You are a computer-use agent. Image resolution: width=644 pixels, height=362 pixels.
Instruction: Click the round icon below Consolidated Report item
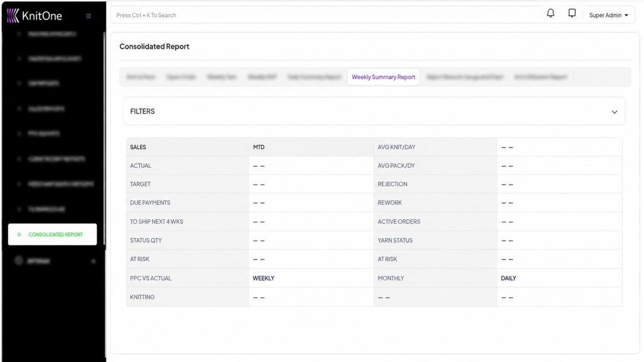coord(18,261)
